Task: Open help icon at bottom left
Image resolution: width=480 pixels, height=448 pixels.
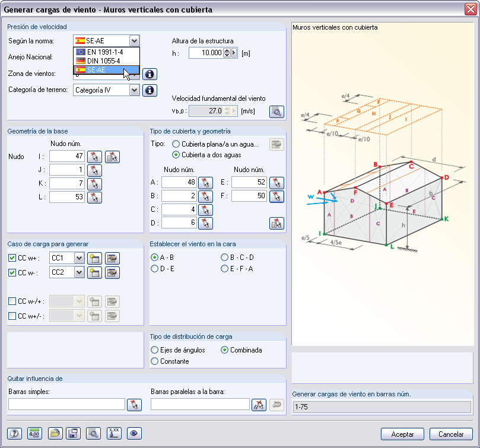Action: (x=14, y=434)
